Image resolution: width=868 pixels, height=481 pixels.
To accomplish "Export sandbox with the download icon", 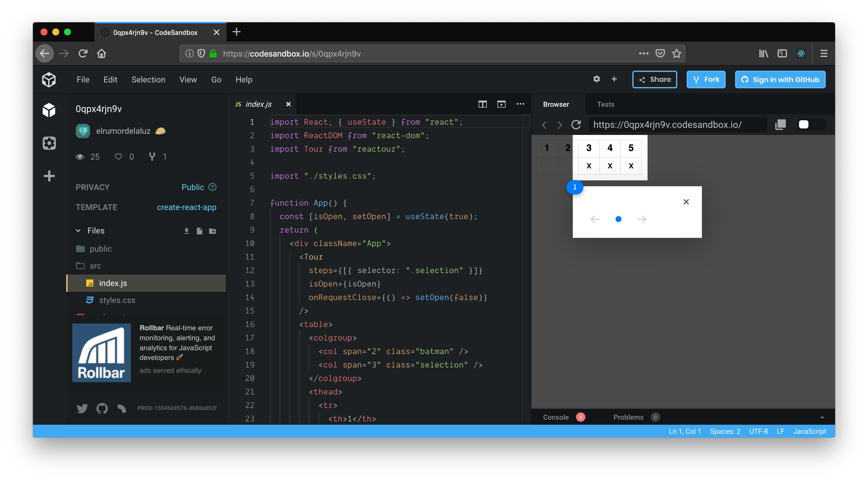I will (187, 231).
